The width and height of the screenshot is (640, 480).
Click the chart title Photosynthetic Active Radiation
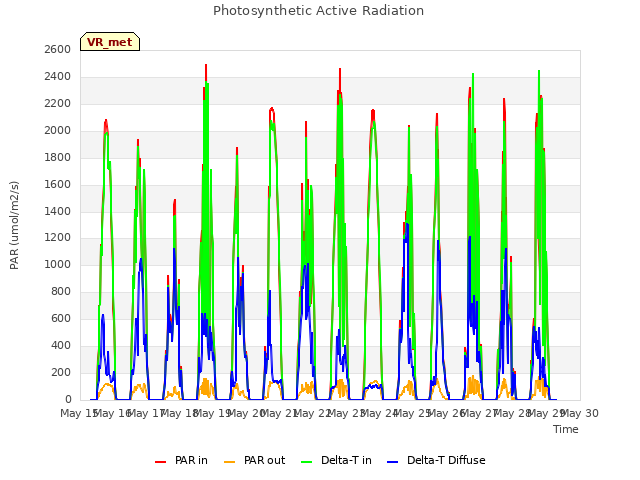tap(318, 11)
